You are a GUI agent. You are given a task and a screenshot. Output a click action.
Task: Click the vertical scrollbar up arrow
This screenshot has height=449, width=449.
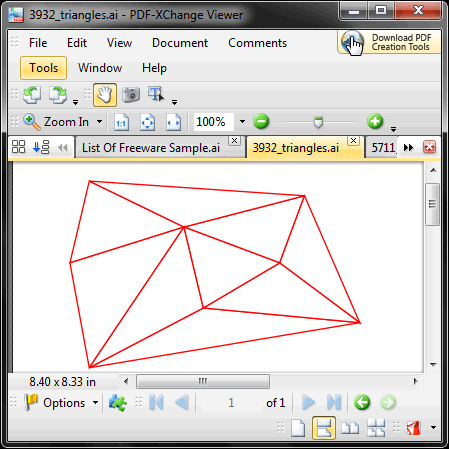[x=433, y=170]
